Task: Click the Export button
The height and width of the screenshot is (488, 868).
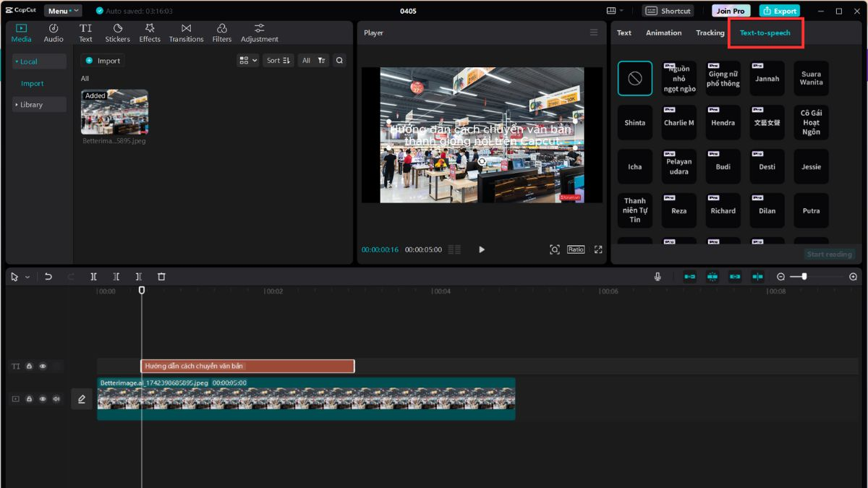Action: (780, 11)
